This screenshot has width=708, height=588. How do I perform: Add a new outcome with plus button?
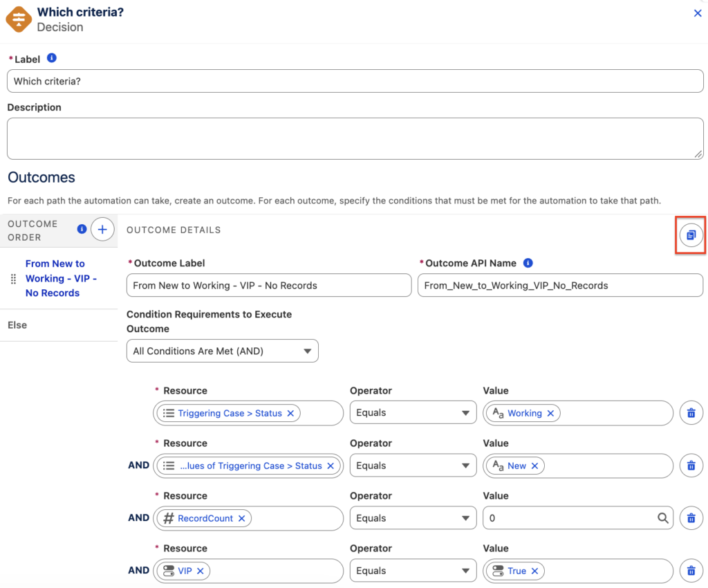point(102,230)
